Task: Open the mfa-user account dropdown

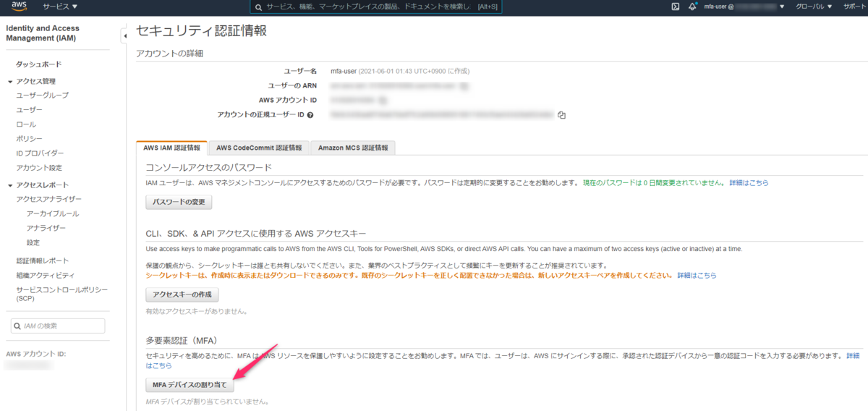Action: click(745, 7)
